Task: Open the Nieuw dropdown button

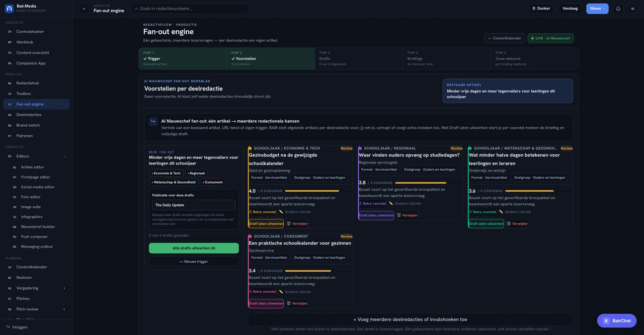Action: (597, 9)
